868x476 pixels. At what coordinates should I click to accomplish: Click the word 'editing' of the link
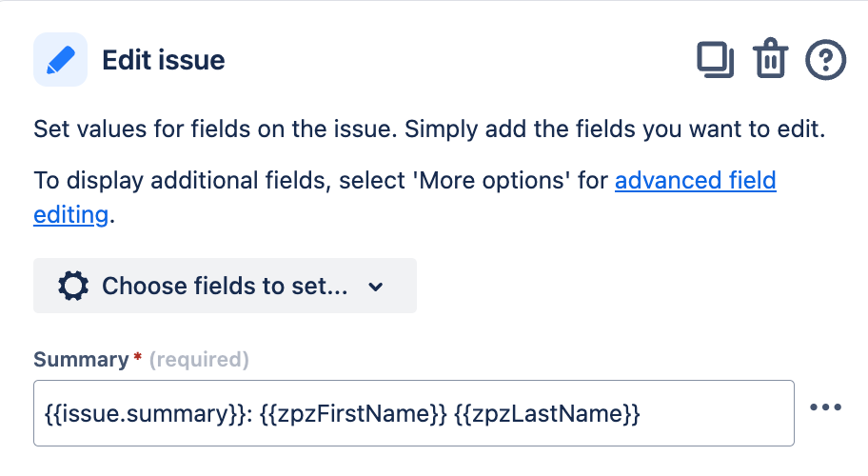(70, 214)
